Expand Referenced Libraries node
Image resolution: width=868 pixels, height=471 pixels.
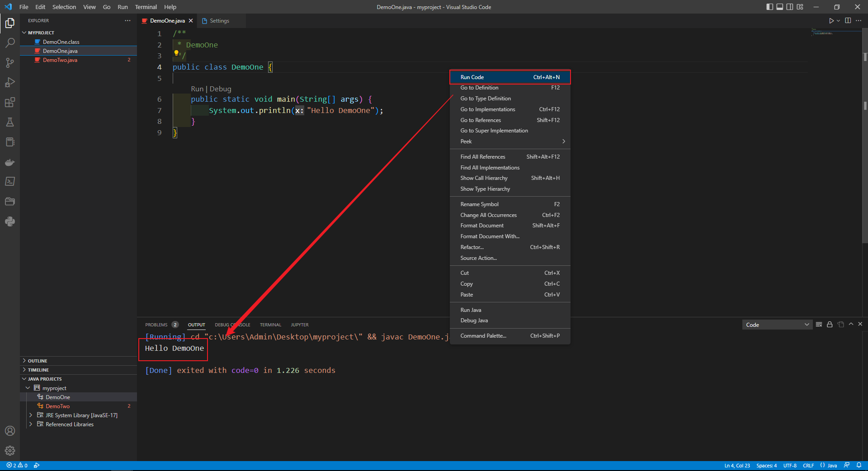pos(31,424)
